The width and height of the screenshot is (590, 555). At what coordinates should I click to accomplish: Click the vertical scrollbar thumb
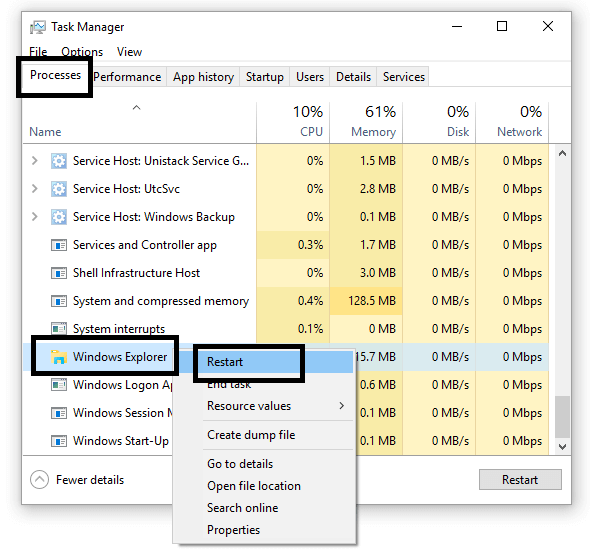coord(562,417)
